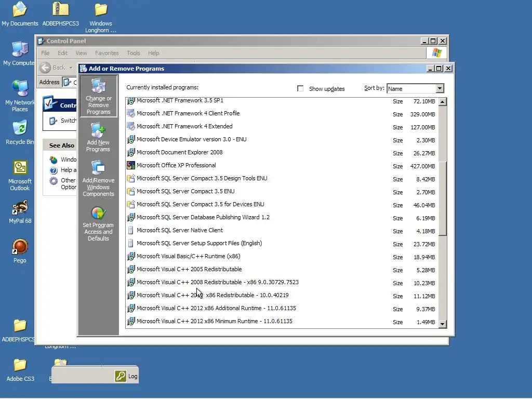The image size is (532, 399).
Task: Open Set Program Access and Defaults icon
Action: [98, 224]
